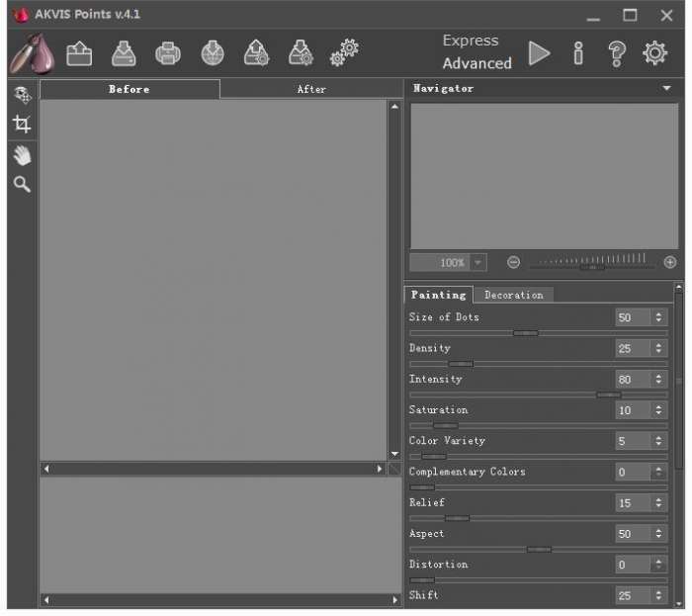Switch to the After tab
Viewport: 692px width, 616px height.
pyautogui.click(x=311, y=89)
